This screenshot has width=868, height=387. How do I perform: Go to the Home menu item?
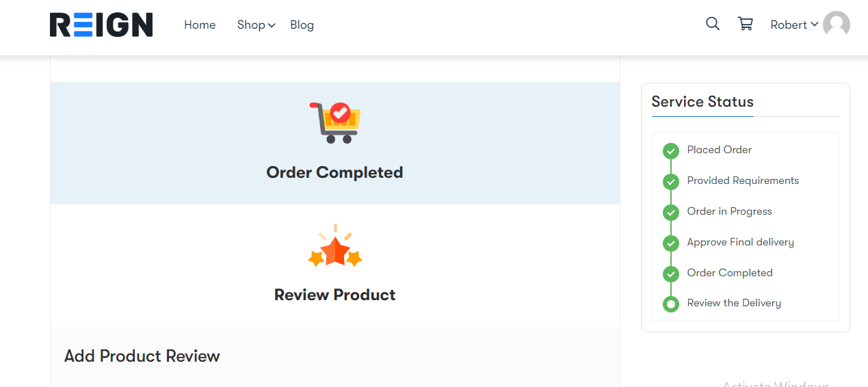[x=200, y=25]
